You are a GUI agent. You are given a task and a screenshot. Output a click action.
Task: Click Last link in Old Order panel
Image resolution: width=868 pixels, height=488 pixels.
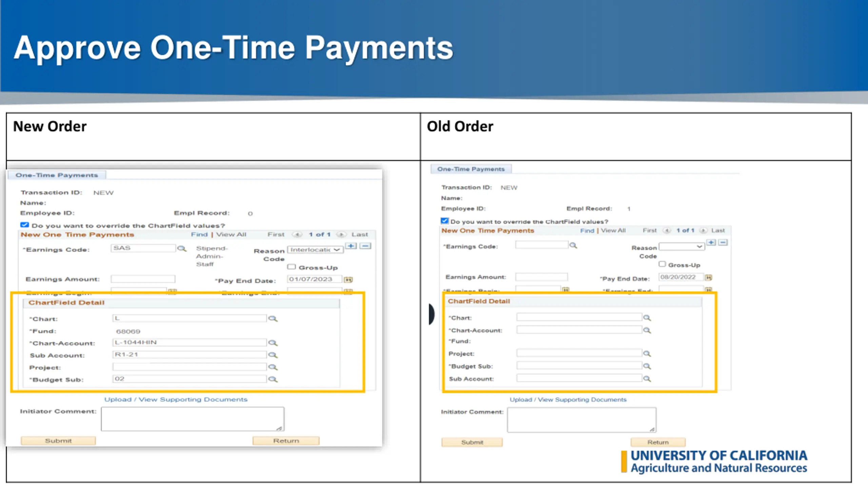pos(718,230)
